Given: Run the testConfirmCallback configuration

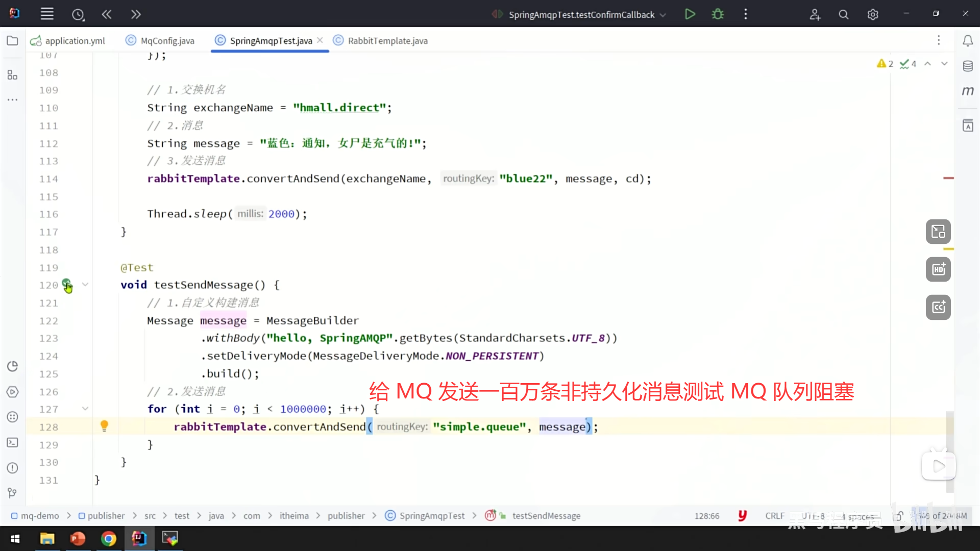Looking at the screenshot, I should click(690, 14).
